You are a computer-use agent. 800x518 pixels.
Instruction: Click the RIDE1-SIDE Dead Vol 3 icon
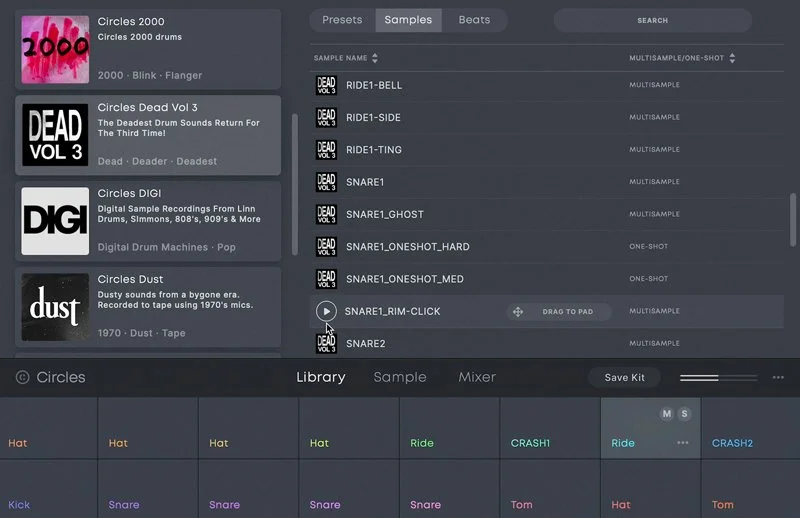(x=326, y=117)
